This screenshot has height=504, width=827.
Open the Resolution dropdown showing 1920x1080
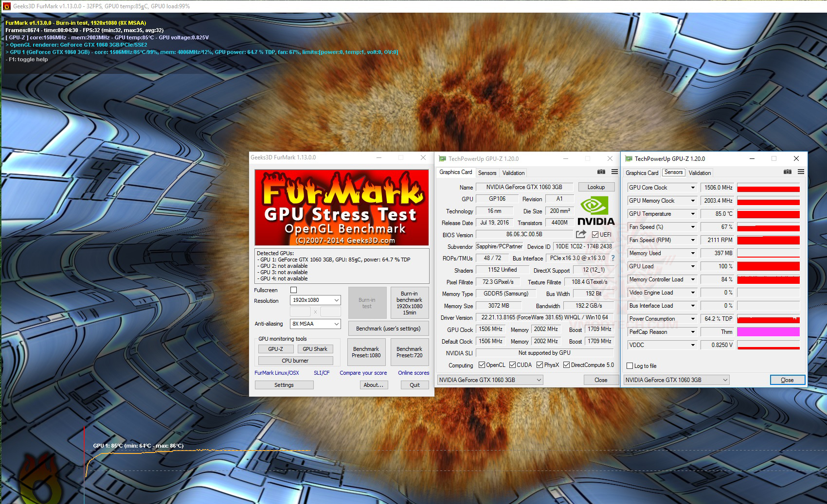(315, 300)
